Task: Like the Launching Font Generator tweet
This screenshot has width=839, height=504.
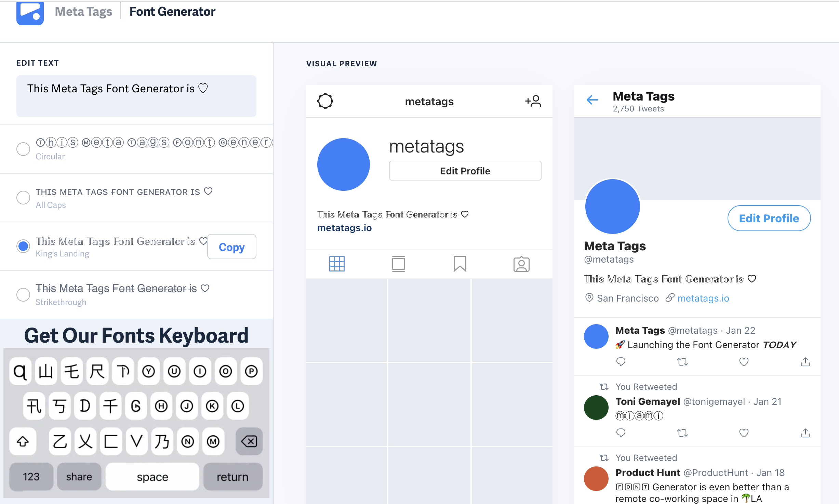Action: click(744, 362)
